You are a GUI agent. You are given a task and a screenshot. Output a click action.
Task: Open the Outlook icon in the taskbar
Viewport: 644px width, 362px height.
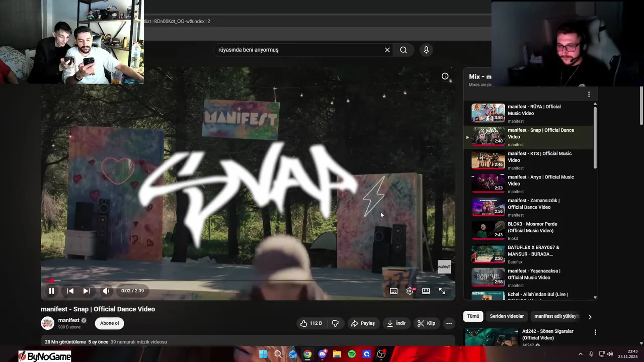[293, 354]
